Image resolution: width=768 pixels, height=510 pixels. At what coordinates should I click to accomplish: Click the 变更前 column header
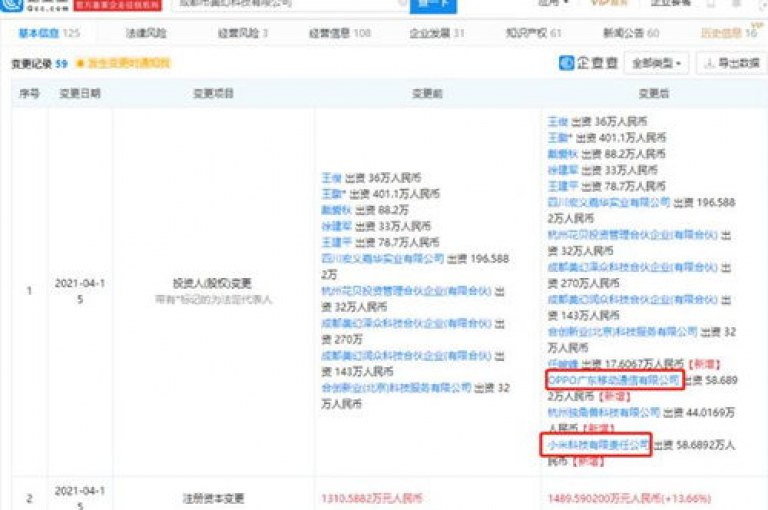click(427, 93)
